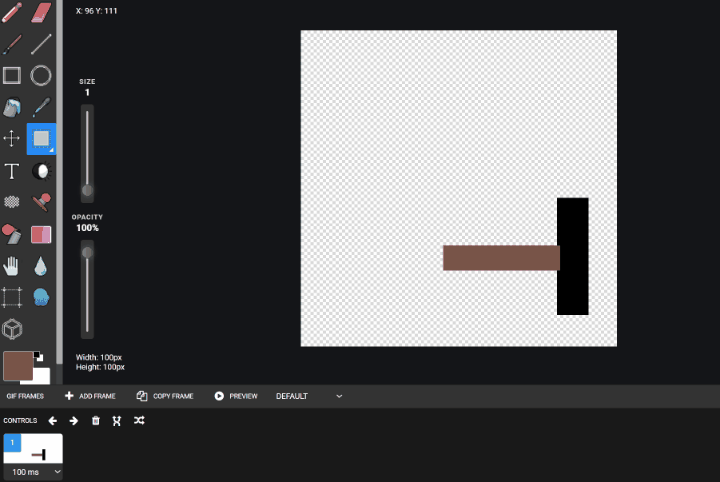Viewport: 720px width, 482px height.
Task: Click the merge frames control icon
Action: tap(117, 420)
